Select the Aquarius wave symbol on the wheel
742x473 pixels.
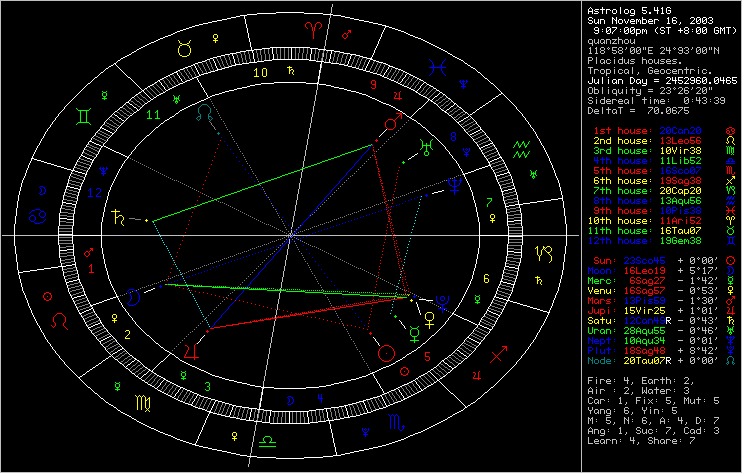coord(520,151)
